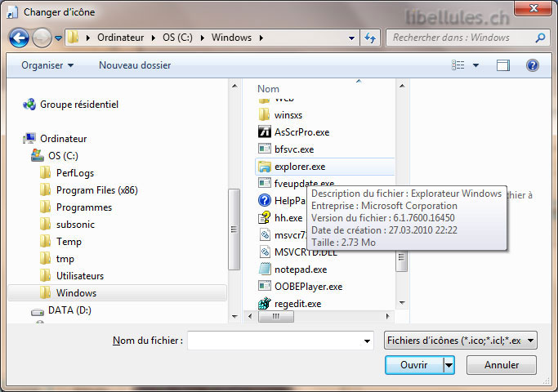Screen dimensions: 558x392
Task: Open the tmp folder in tree
Action: 57,259
